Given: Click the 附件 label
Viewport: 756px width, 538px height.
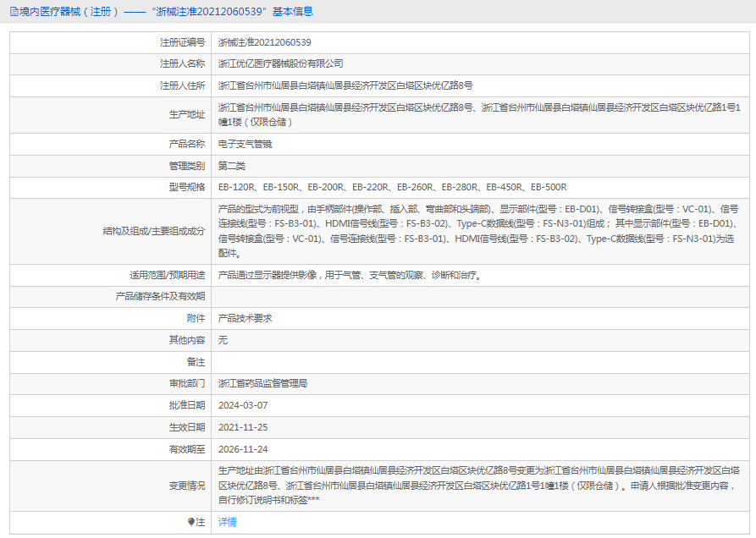Looking at the screenshot, I should (x=196, y=318).
